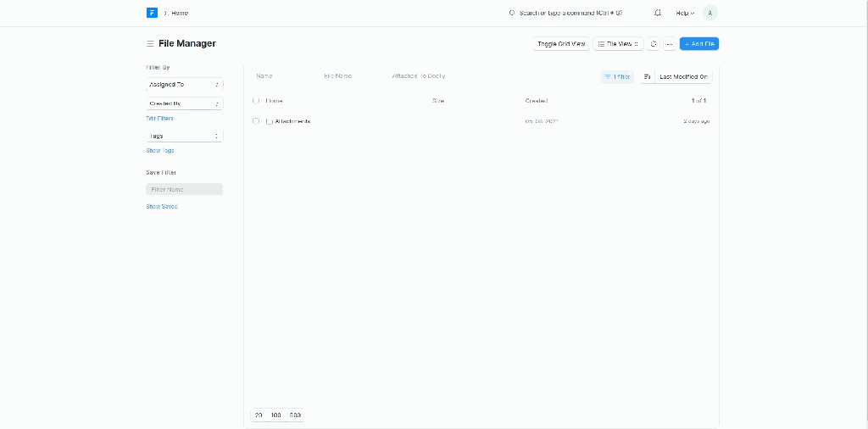Click the '2 days ago' modified text
868x429 pixels.
(697, 121)
